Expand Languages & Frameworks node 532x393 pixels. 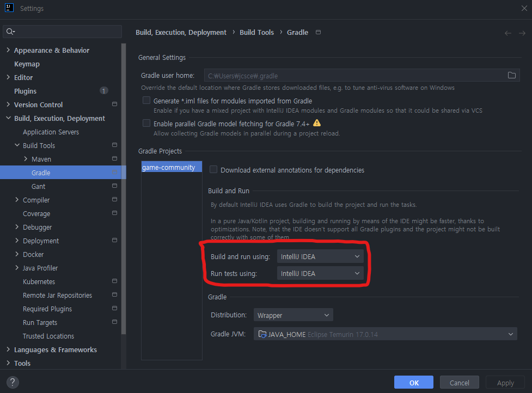click(8, 349)
